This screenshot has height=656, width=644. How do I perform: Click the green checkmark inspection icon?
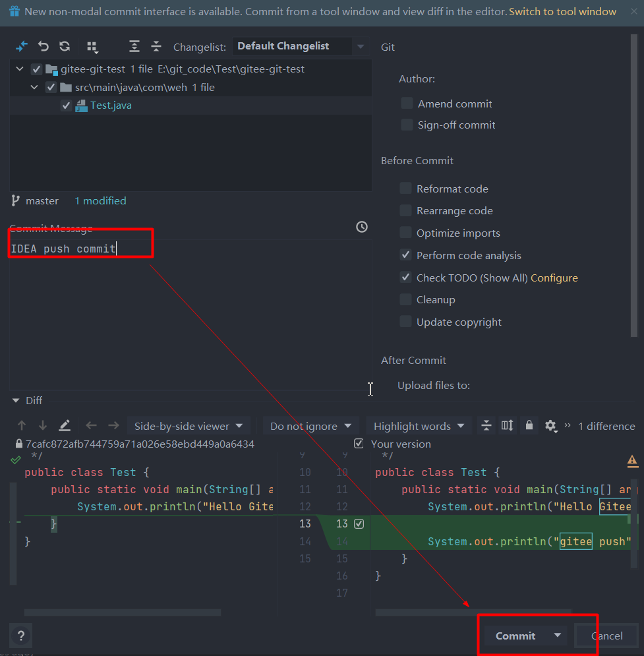click(15, 460)
